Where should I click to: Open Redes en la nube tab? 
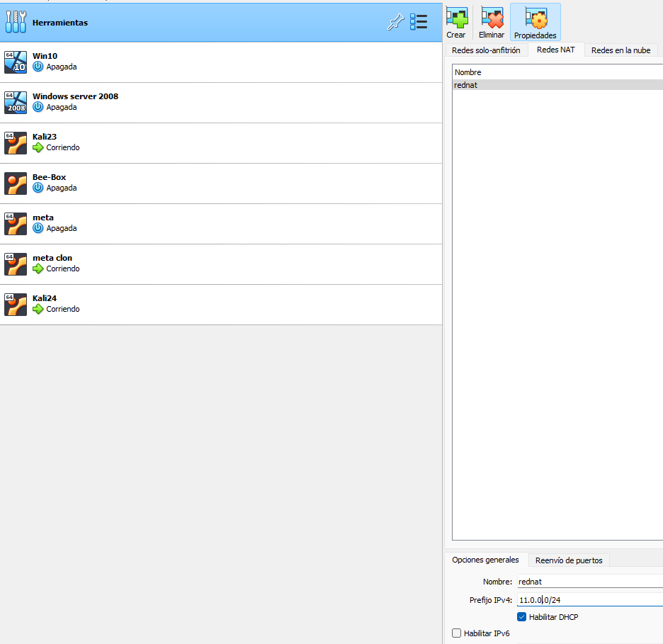tap(620, 50)
